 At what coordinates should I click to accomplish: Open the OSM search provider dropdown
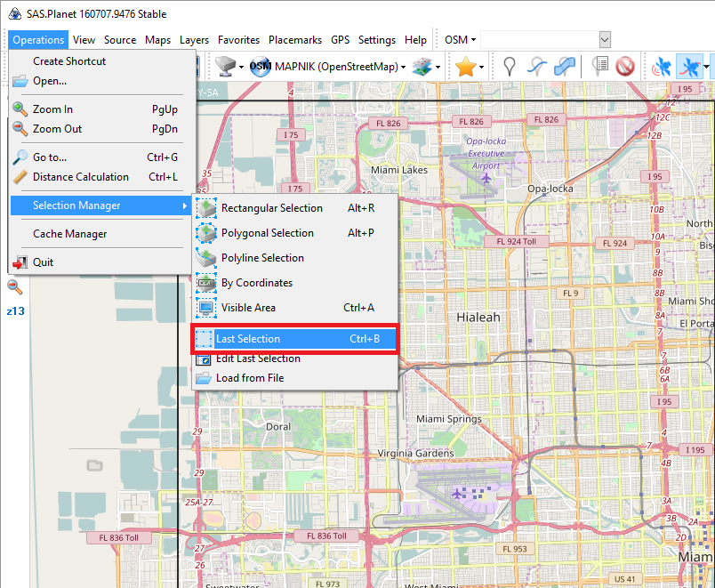tap(460, 40)
